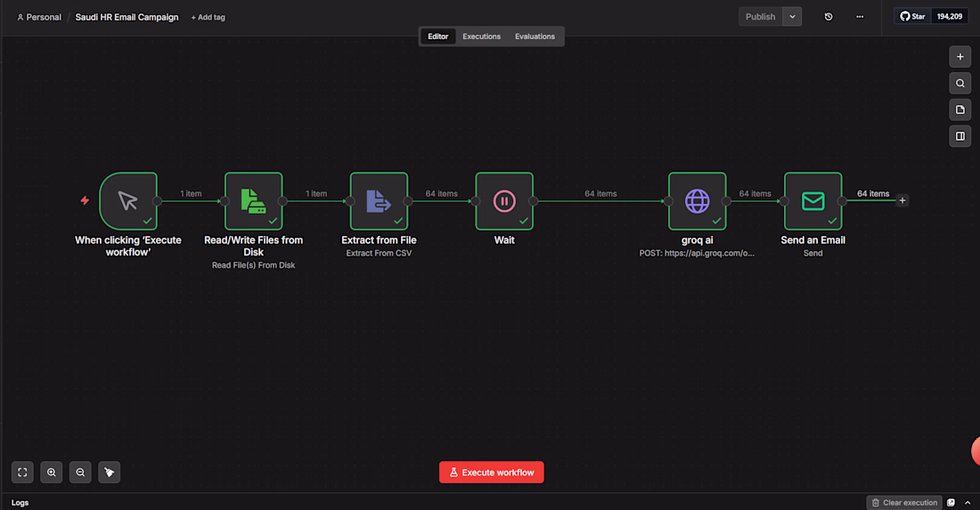The height and width of the screenshot is (510, 980).
Task: Click the Execute workflow button
Action: [491, 473]
